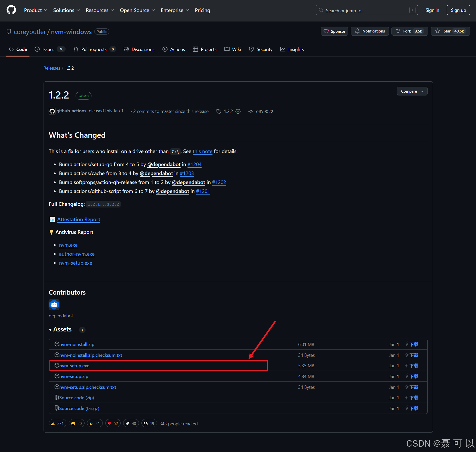This screenshot has height=452, width=476.
Task: Switch to the Code tab
Action: click(18, 49)
